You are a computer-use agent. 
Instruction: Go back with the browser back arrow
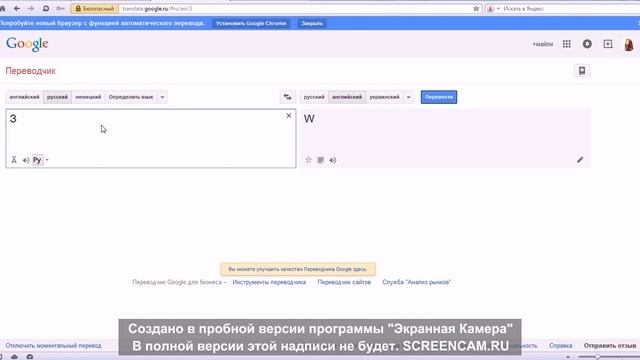pyautogui.click(x=17, y=8)
